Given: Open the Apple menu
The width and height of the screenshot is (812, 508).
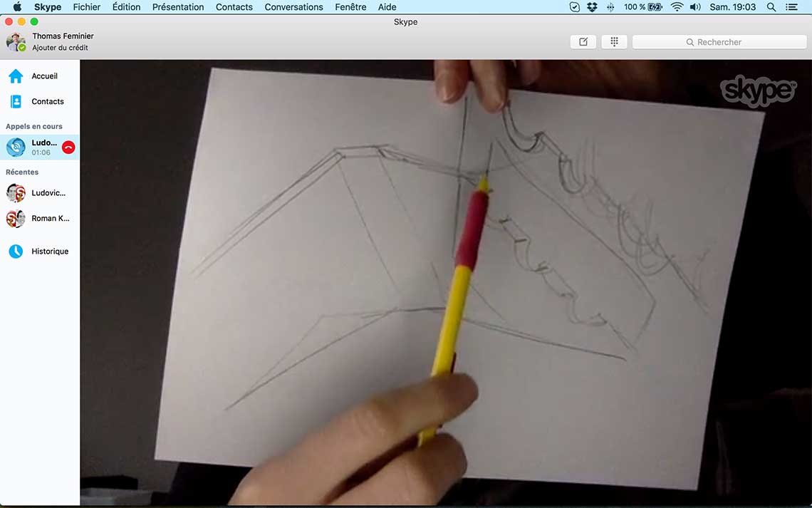Looking at the screenshot, I should point(17,6).
